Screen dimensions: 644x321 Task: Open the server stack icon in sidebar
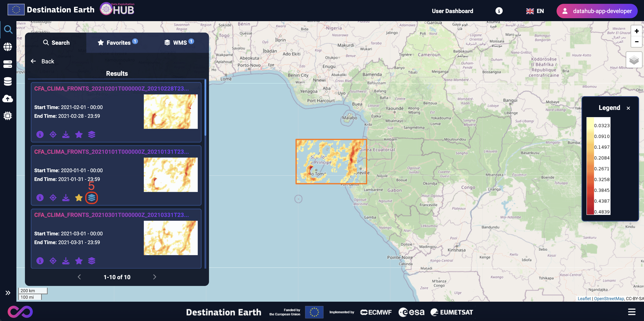(8, 64)
